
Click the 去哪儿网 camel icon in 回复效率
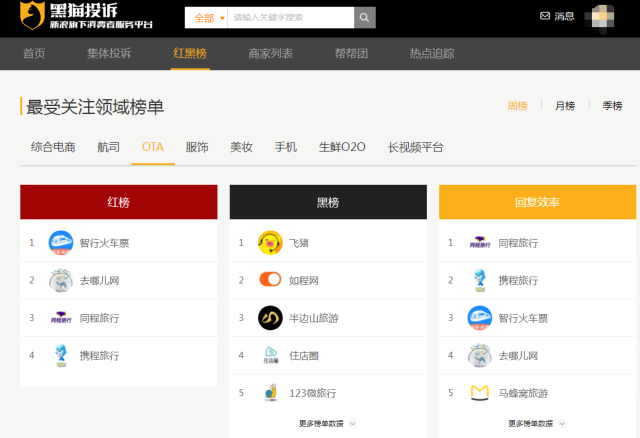(480, 355)
